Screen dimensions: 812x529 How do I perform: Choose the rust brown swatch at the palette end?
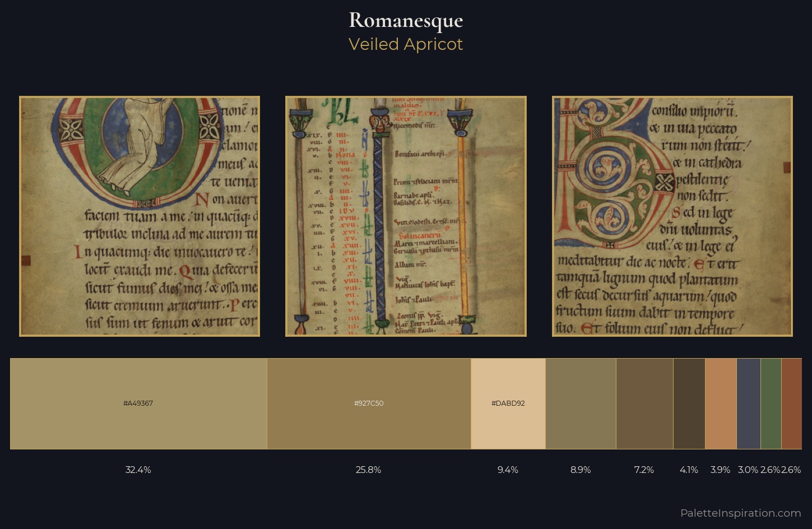792,403
